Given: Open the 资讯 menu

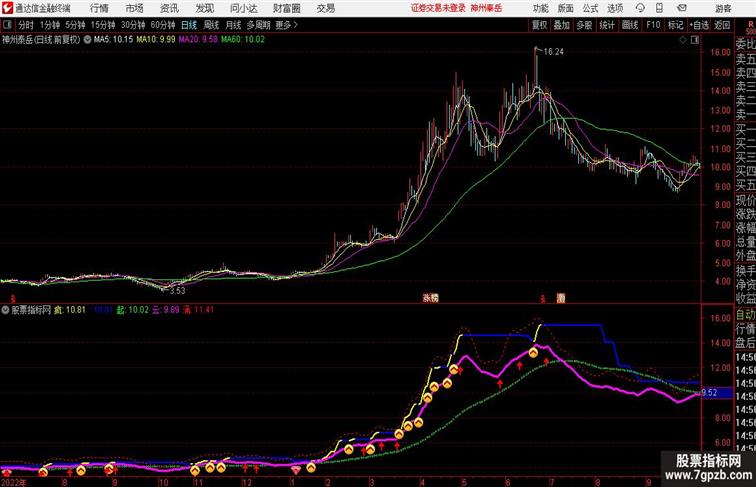Looking at the screenshot, I should click(169, 8).
